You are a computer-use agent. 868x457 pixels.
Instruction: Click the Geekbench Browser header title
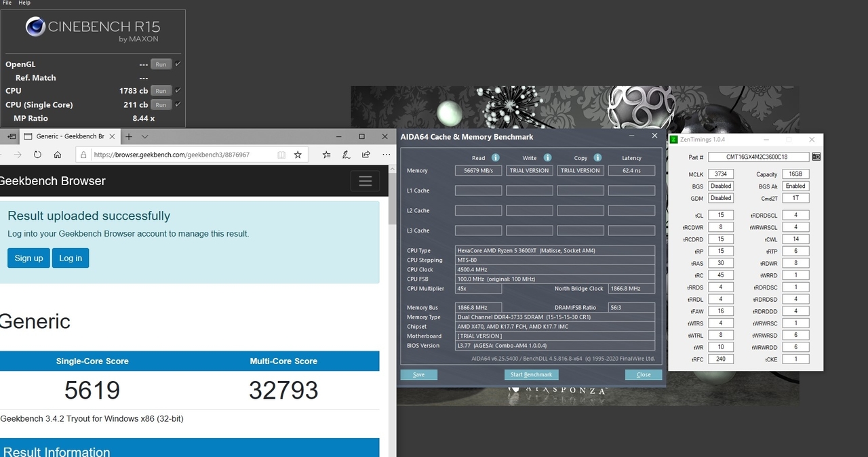tap(52, 181)
